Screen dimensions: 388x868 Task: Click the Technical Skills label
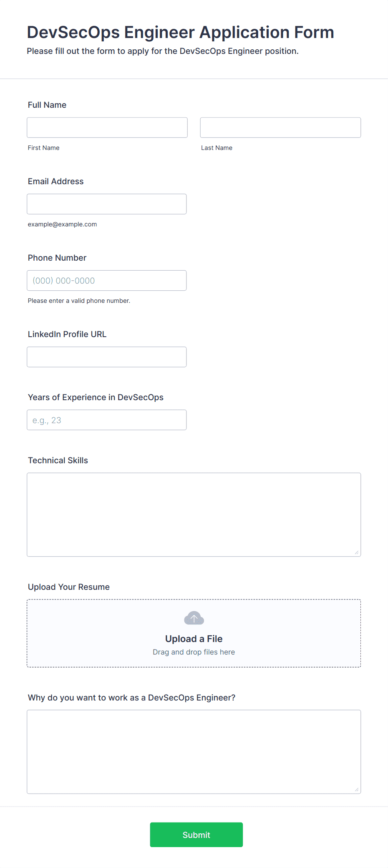[x=58, y=460]
